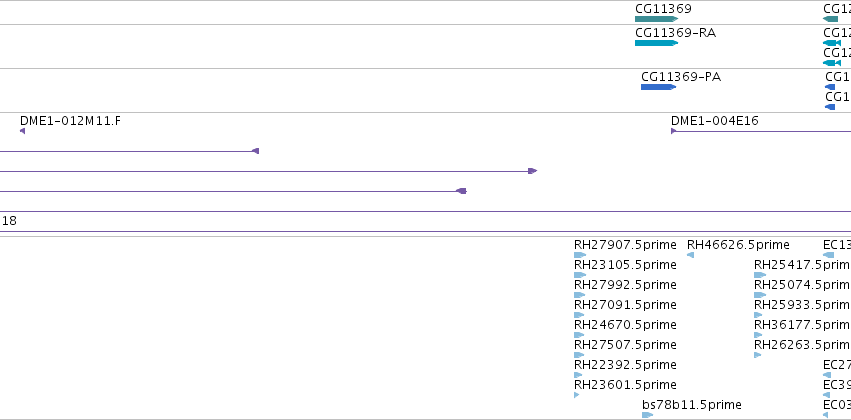
Task: Click the RH26263.5prime label
Action: coord(802,346)
